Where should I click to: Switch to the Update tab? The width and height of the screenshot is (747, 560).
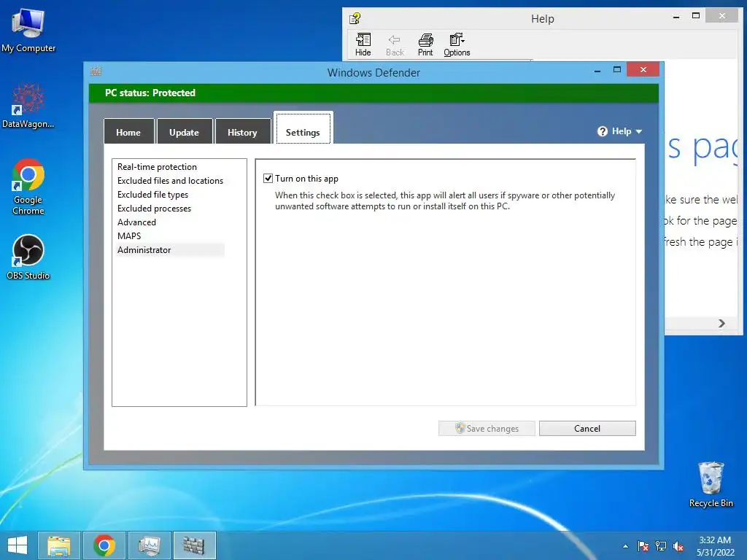185,131
